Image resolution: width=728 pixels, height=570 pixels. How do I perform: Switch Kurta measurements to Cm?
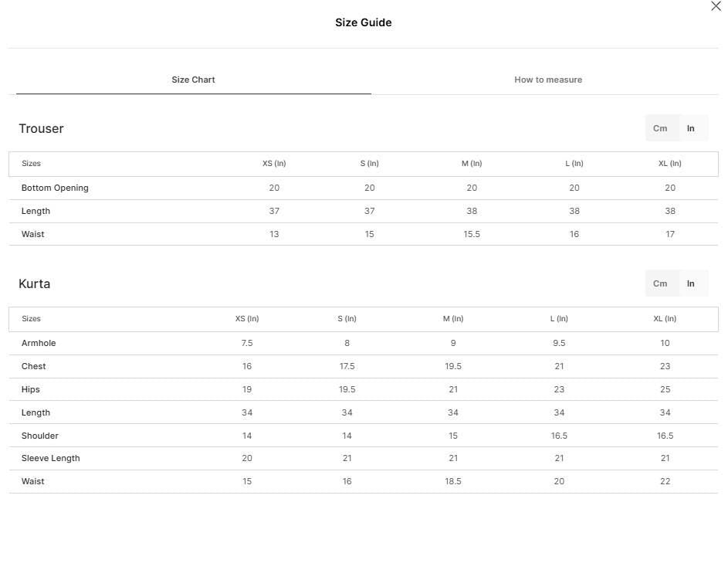pyautogui.click(x=660, y=283)
